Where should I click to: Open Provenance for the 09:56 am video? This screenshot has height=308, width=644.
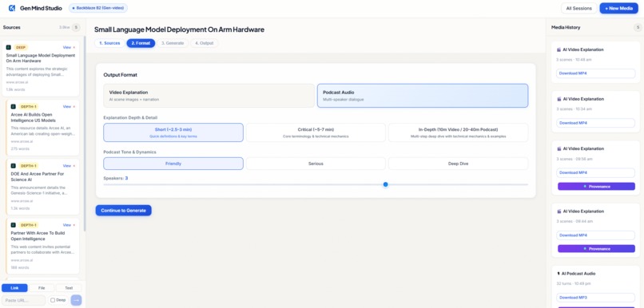coord(596,187)
